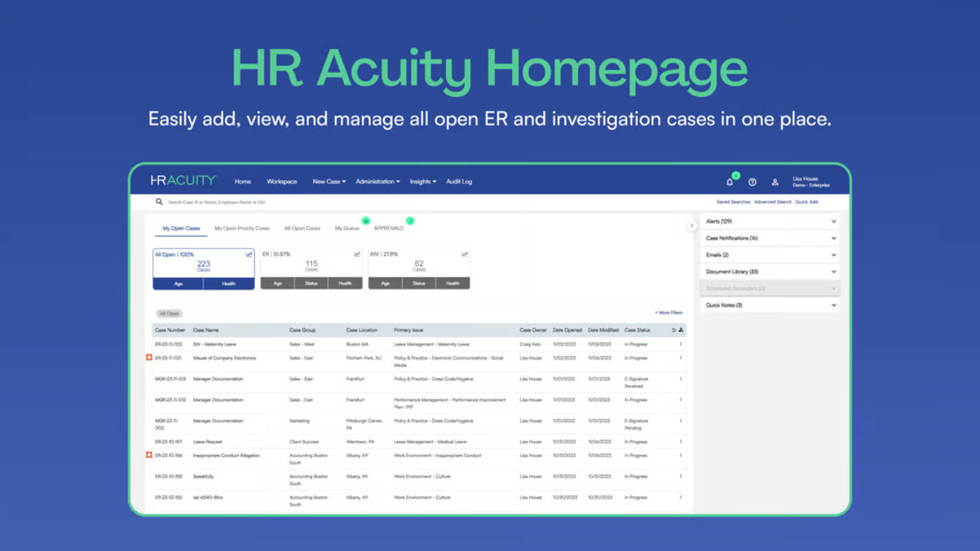Collapse the right sidebar with the arrow button
This screenshot has height=551, width=980.
pyautogui.click(x=692, y=225)
